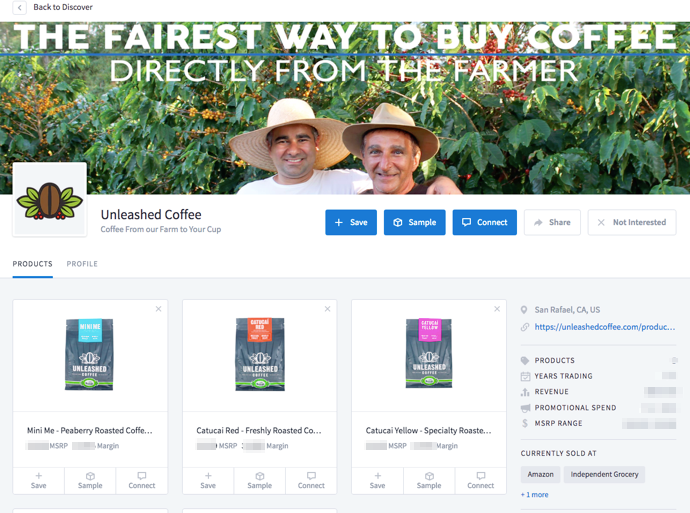Screen dimensions: 690x513
Task: Request a sample of Catucai Red
Action: tap(260, 480)
